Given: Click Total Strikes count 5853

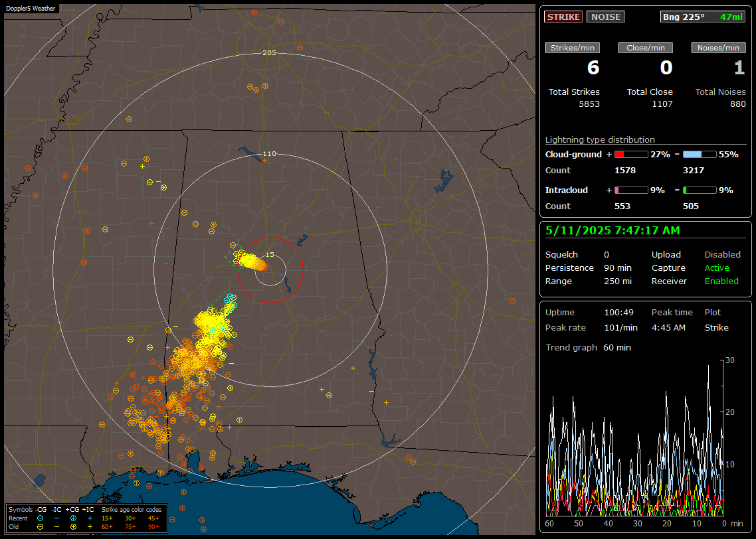Looking at the screenshot, I should point(589,104).
